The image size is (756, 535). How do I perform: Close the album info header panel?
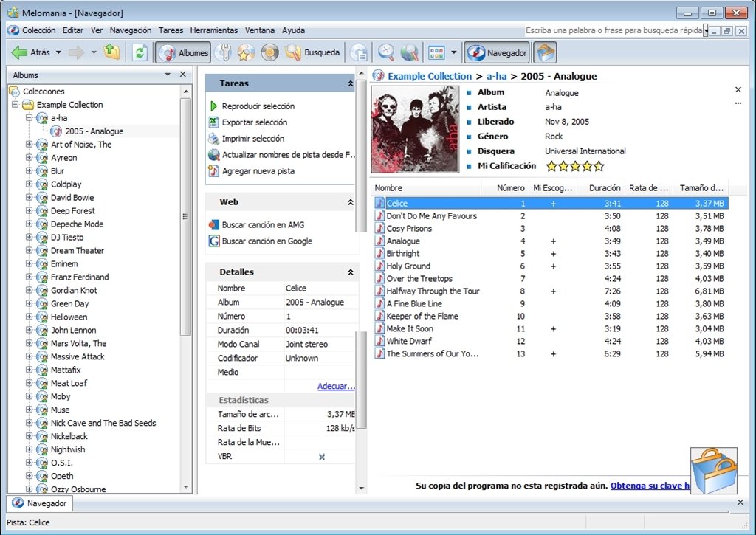[x=738, y=89]
